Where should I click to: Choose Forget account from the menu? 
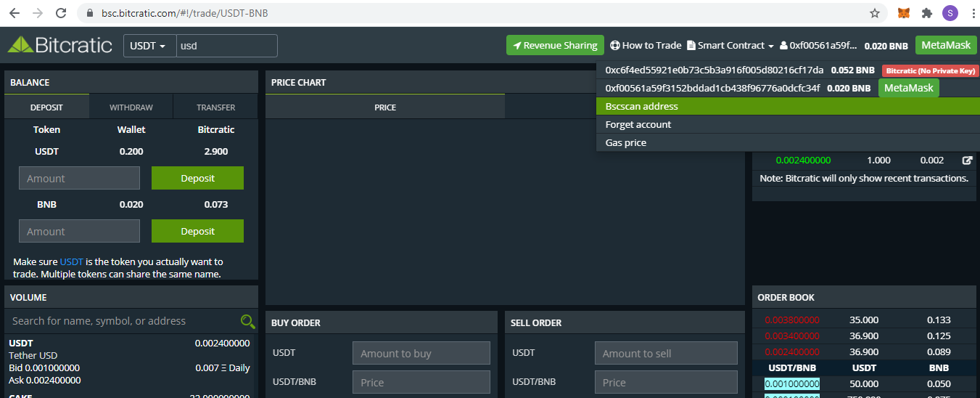(638, 124)
